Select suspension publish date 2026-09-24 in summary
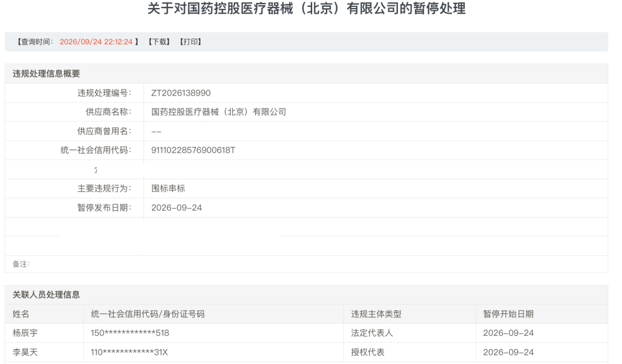Screen dimensions: 622x364 point(177,208)
